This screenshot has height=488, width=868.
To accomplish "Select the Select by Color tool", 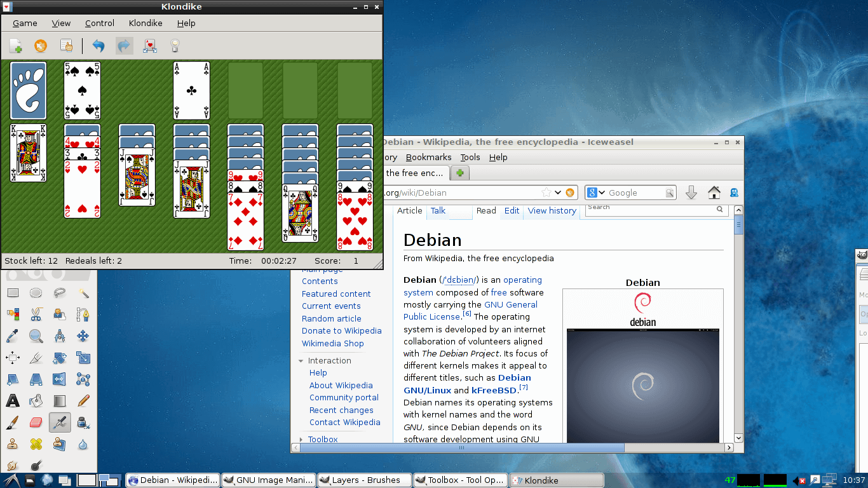I will (13, 314).
